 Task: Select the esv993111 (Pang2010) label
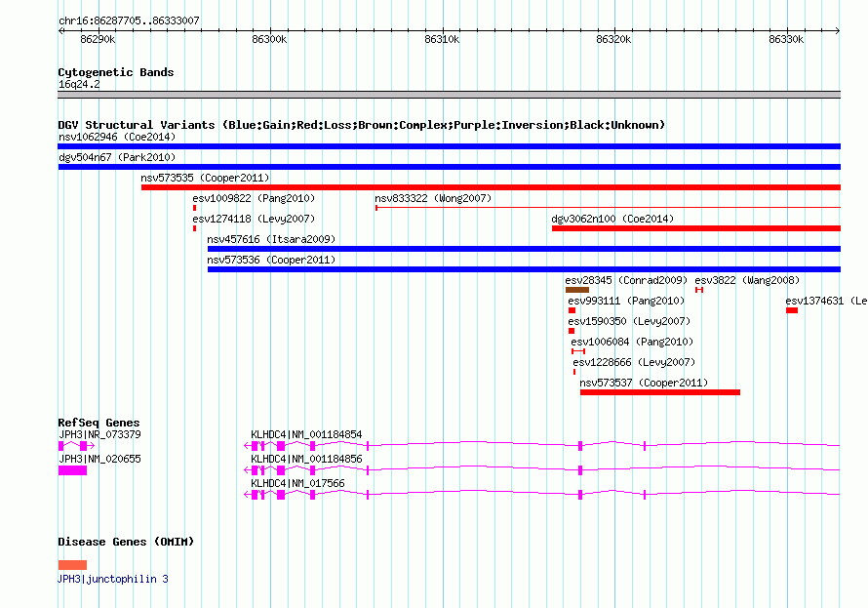pos(626,301)
